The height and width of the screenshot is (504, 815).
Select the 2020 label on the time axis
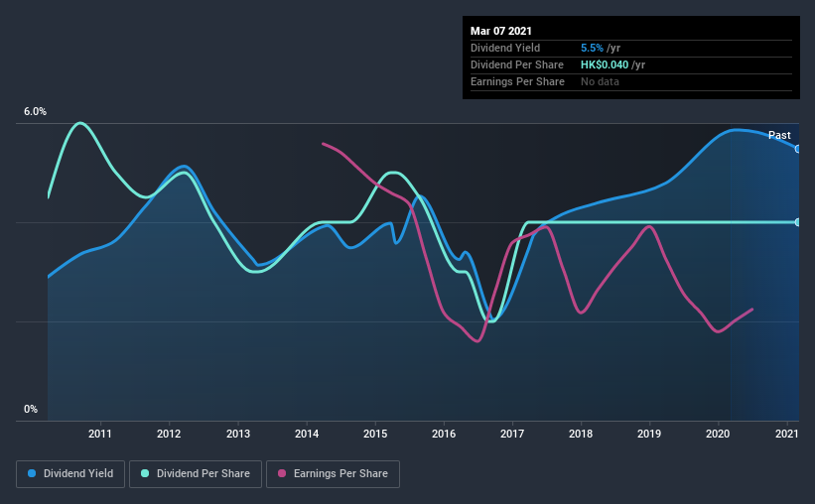coord(718,434)
